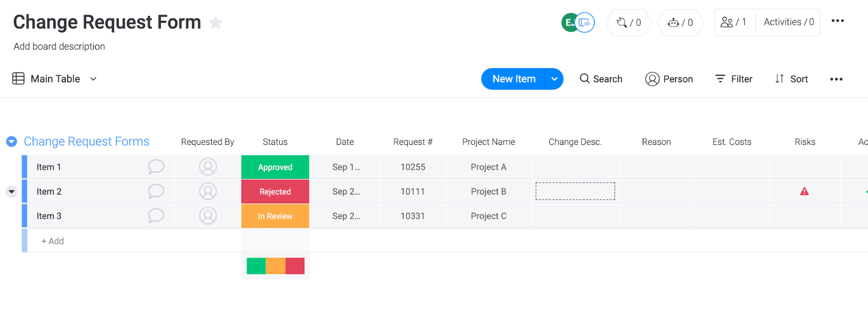868x322 pixels.
Task: Click the Risks column header
Action: coord(805,142)
